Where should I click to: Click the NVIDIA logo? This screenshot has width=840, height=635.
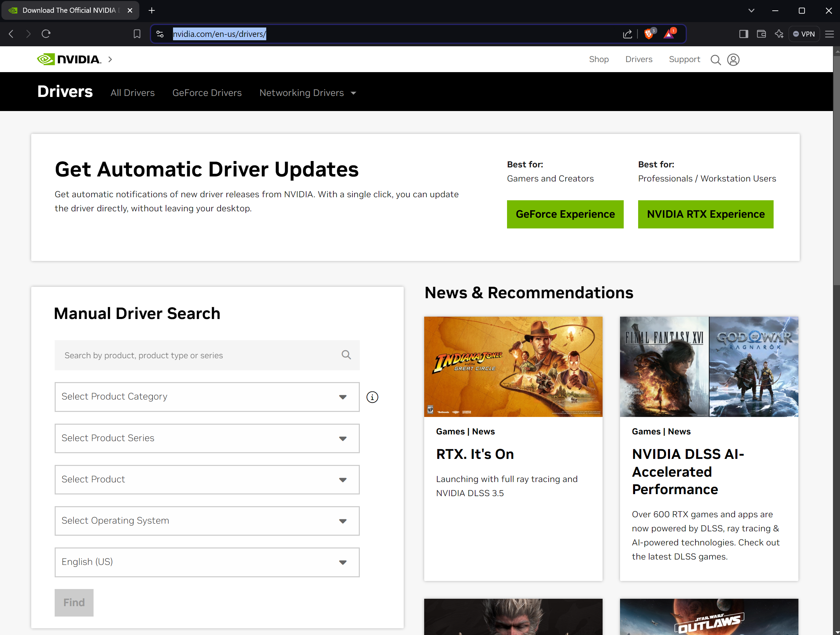point(69,59)
